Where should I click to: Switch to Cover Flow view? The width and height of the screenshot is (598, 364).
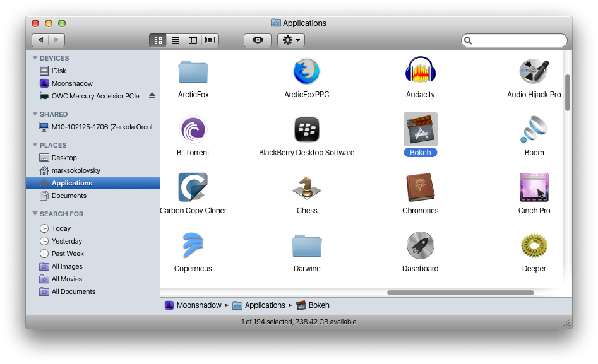pos(210,40)
